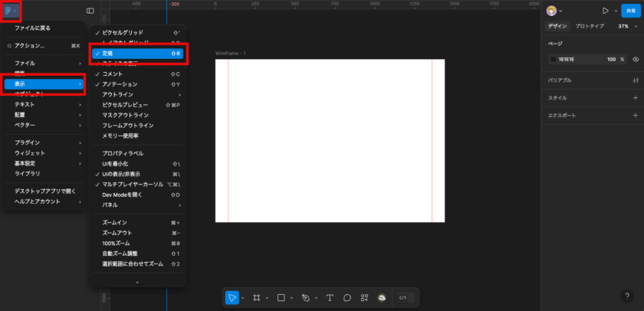
Task: Toggle Dev Mode switch in bottom toolbar
Action: (x=406, y=297)
